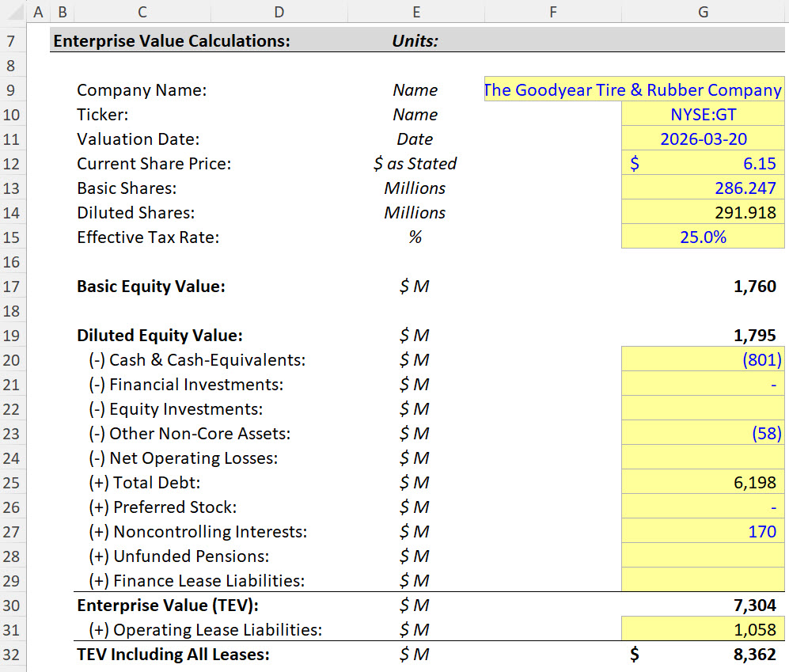Click the '%' units cell for tax rate
Viewport: 789px width, 672px height.
click(415, 237)
